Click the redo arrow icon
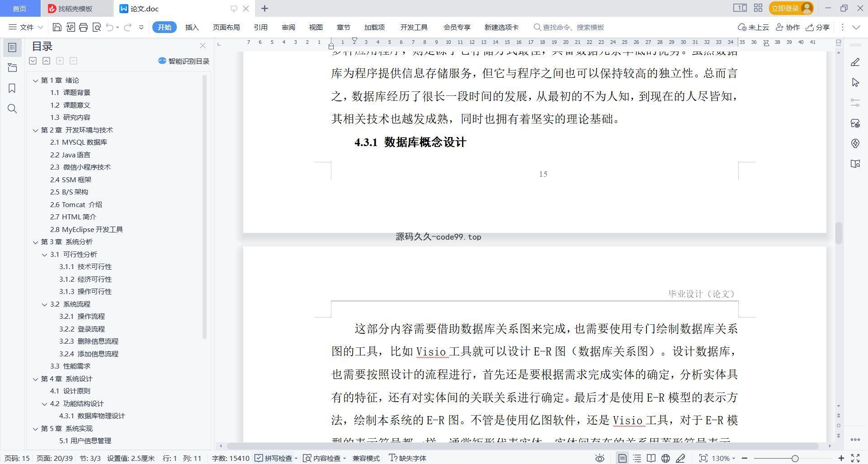The height and width of the screenshot is (464, 868). coord(127,27)
